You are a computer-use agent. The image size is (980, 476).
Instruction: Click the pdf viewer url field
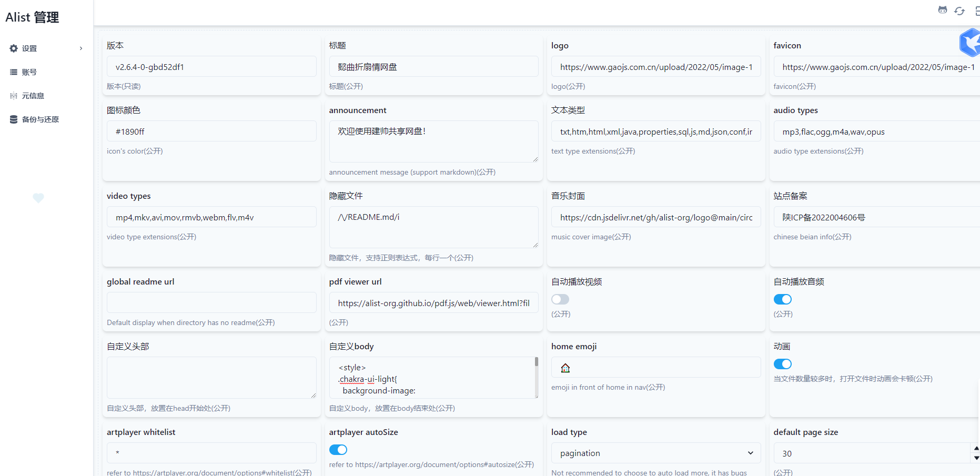(x=434, y=303)
